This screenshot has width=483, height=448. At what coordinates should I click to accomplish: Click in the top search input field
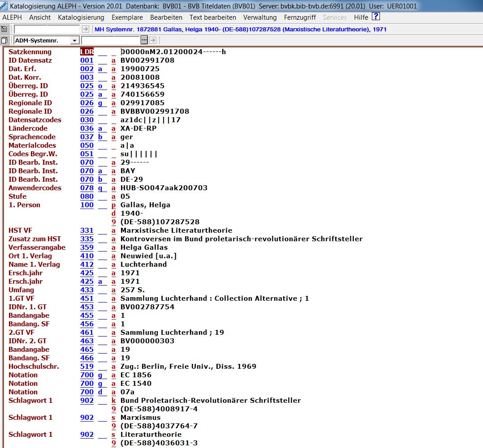click(47, 29)
